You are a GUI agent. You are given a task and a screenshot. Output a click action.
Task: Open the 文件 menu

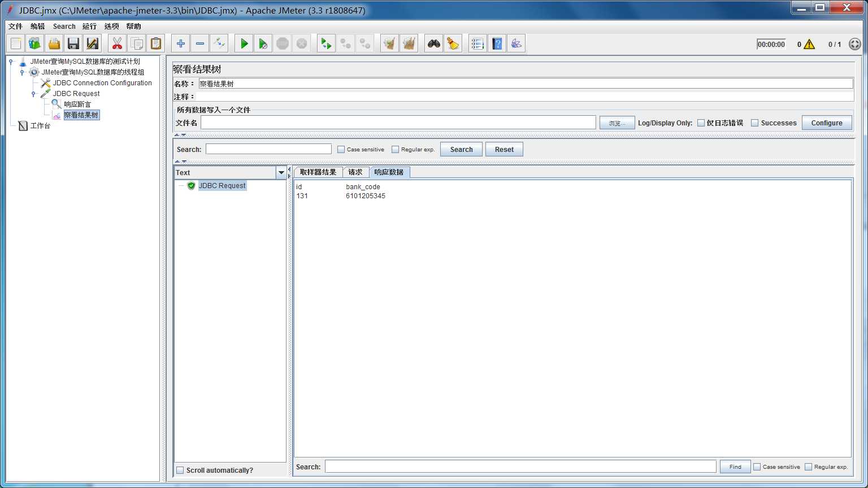(x=15, y=27)
